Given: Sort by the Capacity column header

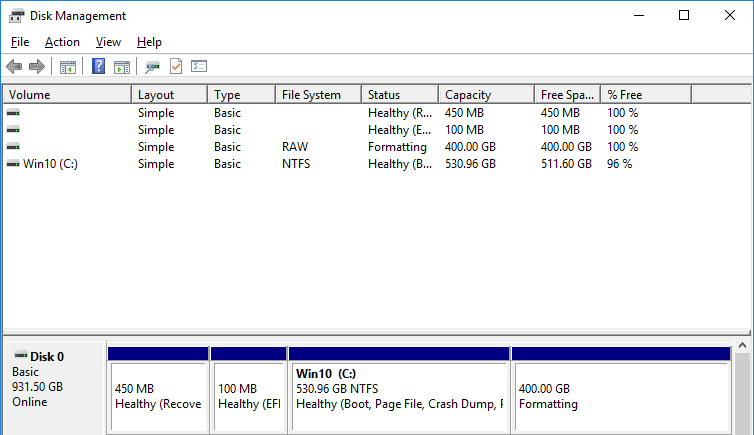Looking at the screenshot, I should (487, 95).
